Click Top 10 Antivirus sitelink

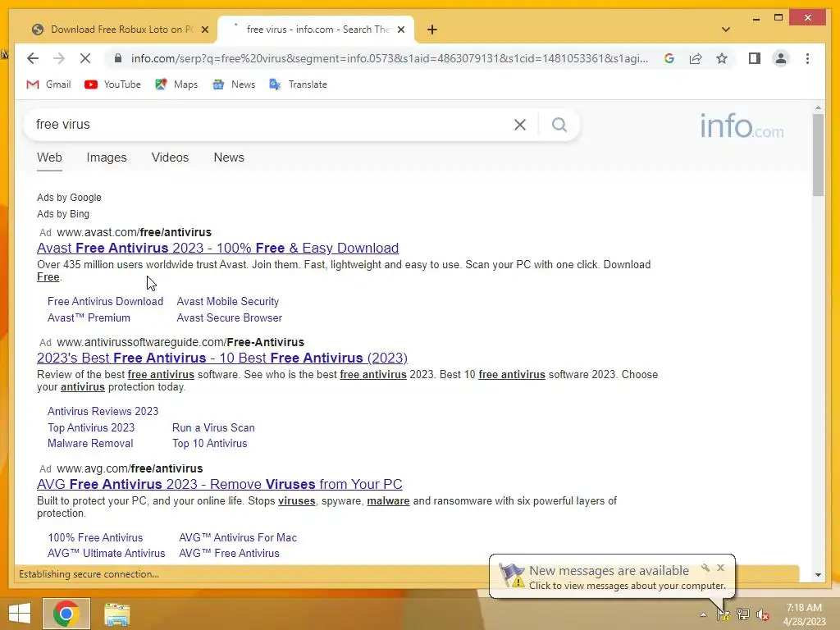(209, 444)
